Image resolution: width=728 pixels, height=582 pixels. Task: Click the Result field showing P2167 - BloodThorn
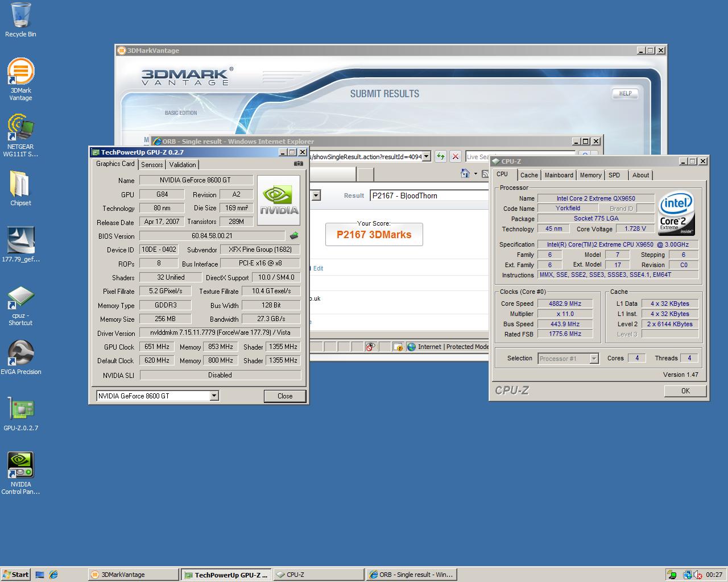click(x=429, y=196)
